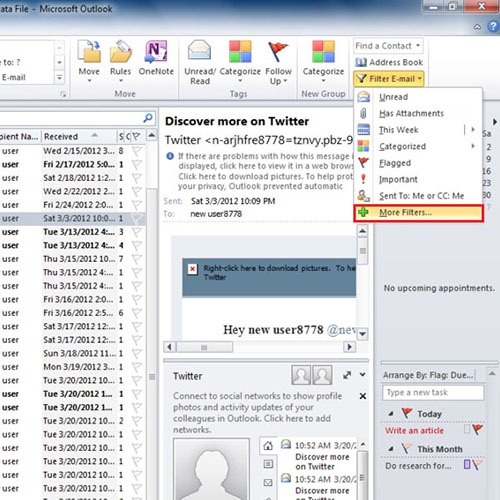Click the search magnifier in mail list
Viewport: 500px width, 500px height.
coord(148,118)
